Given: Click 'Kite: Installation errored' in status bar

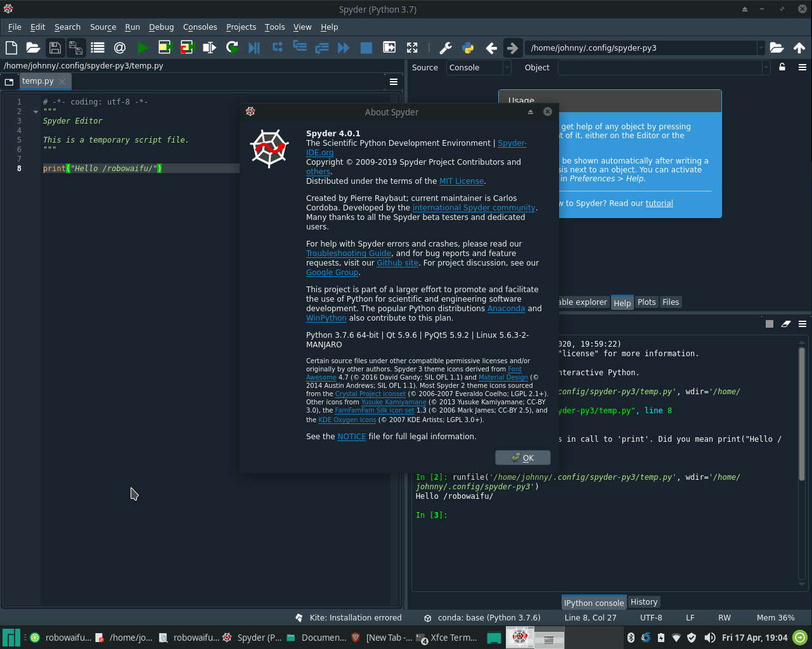Looking at the screenshot, I should 349,617.
